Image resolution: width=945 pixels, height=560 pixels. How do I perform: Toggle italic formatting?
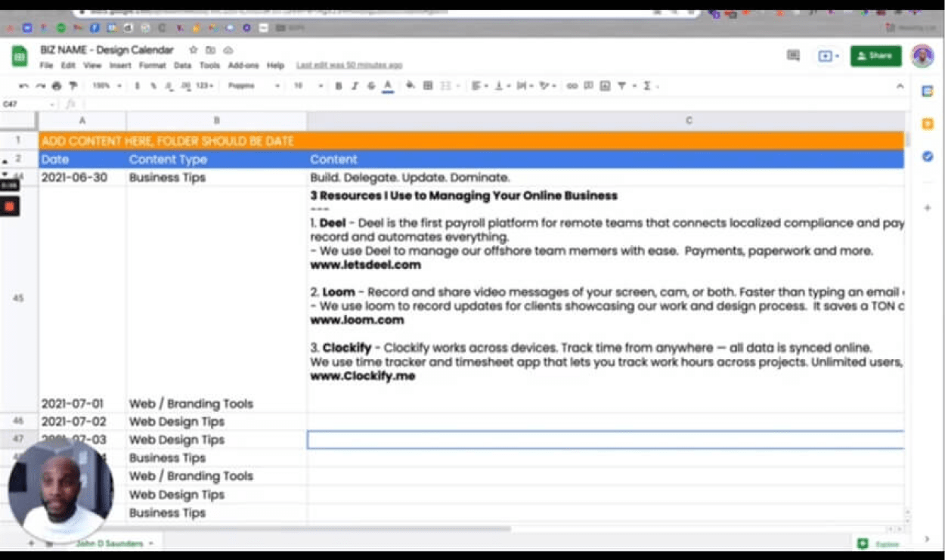coord(355,86)
